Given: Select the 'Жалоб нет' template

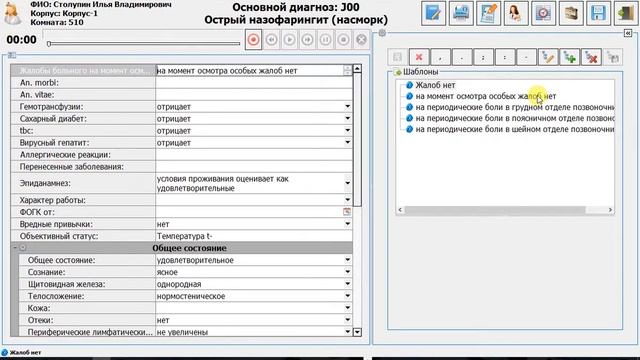Looking at the screenshot, I should [x=435, y=85].
